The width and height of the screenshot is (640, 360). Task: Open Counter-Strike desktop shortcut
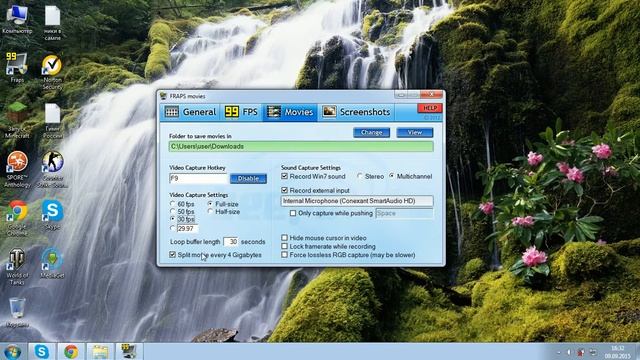52,169
